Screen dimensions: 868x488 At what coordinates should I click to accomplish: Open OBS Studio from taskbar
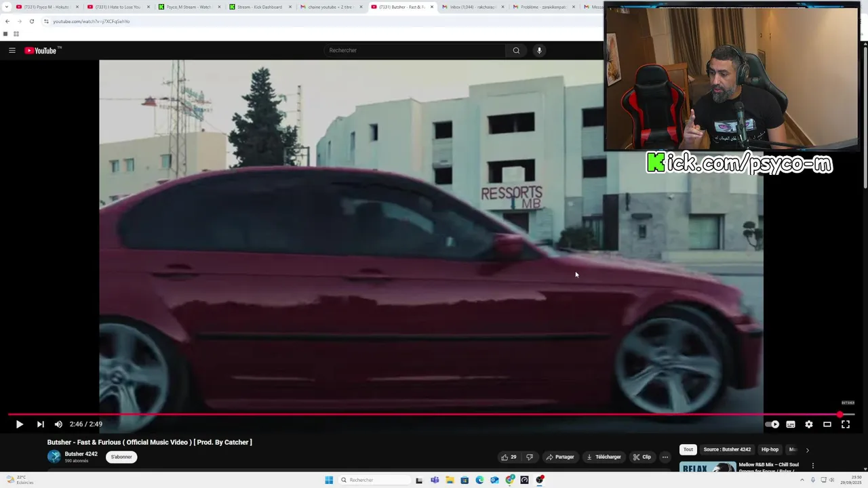click(540, 480)
